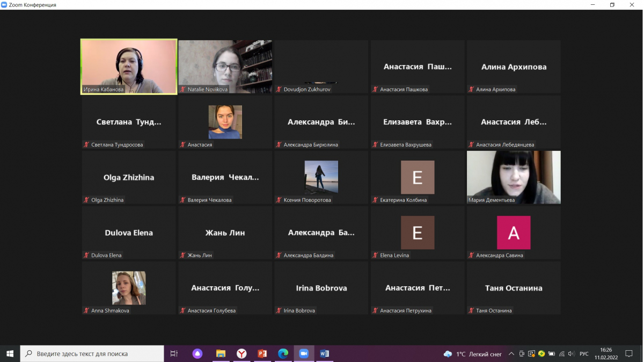Click the Zoom icon in the taskbar
Viewport: 644px width, 362px height.
click(303, 353)
